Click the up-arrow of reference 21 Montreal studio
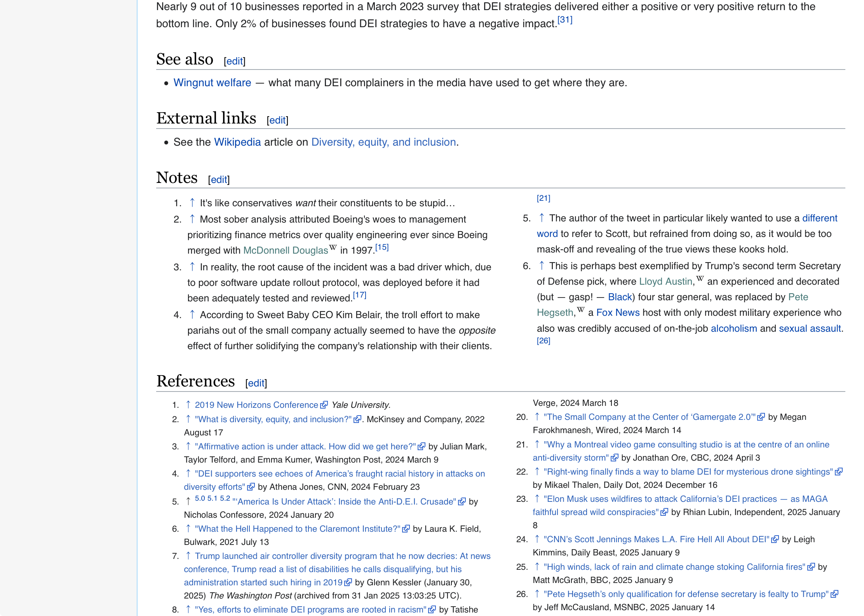This screenshot has width=864, height=616. [537, 444]
